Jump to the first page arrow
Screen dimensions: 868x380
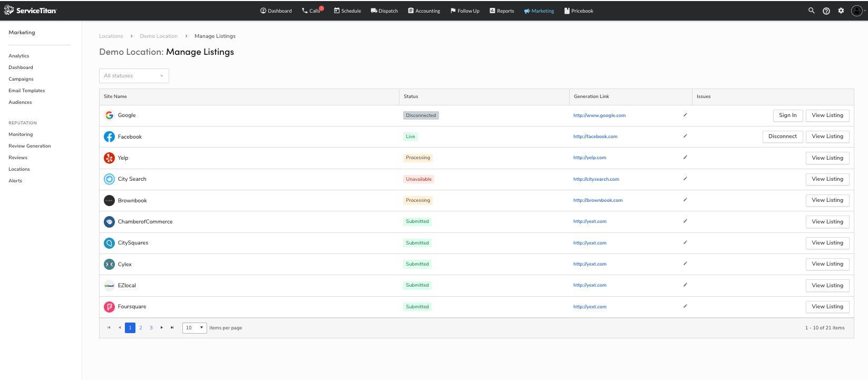[x=109, y=328]
